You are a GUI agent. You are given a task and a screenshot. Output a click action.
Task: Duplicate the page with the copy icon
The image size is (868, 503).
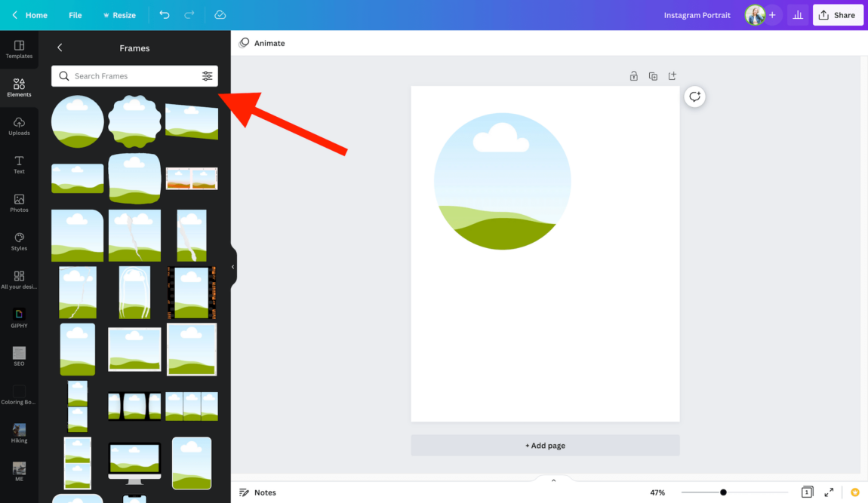(653, 76)
